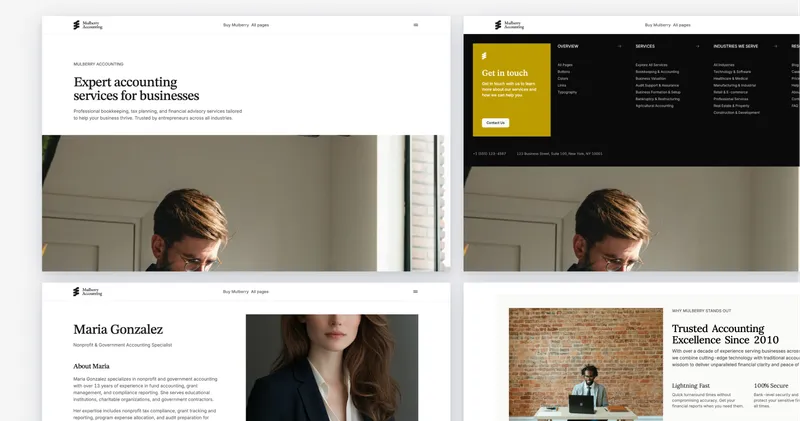
Task: Select Bankruptcy & Restructuring menu item
Action: click(x=658, y=99)
